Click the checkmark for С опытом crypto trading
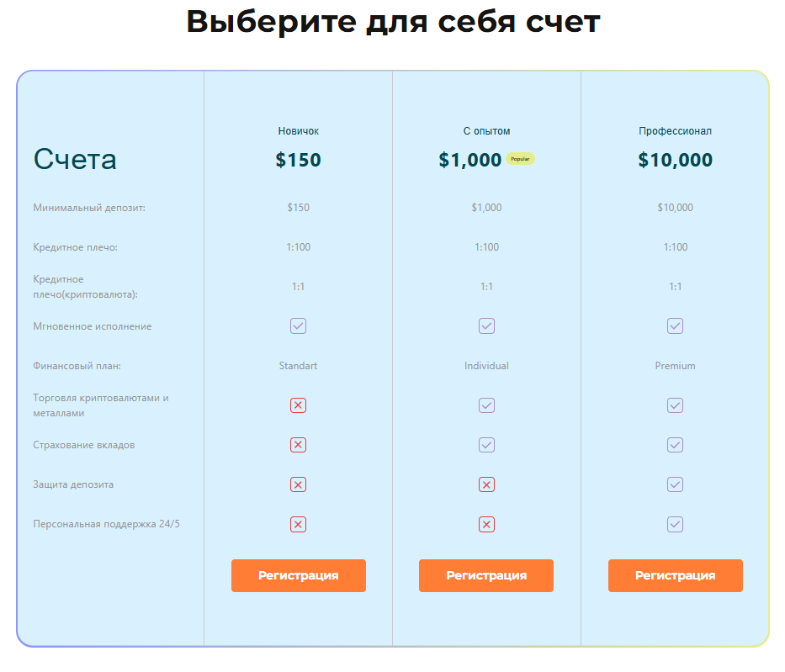The height and width of the screenshot is (672, 785). pyautogui.click(x=486, y=405)
